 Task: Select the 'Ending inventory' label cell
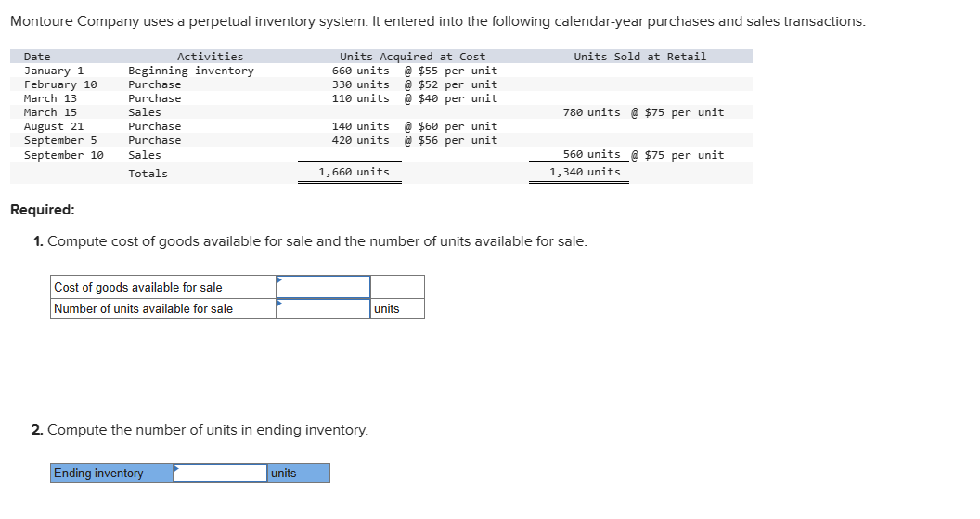point(112,473)
